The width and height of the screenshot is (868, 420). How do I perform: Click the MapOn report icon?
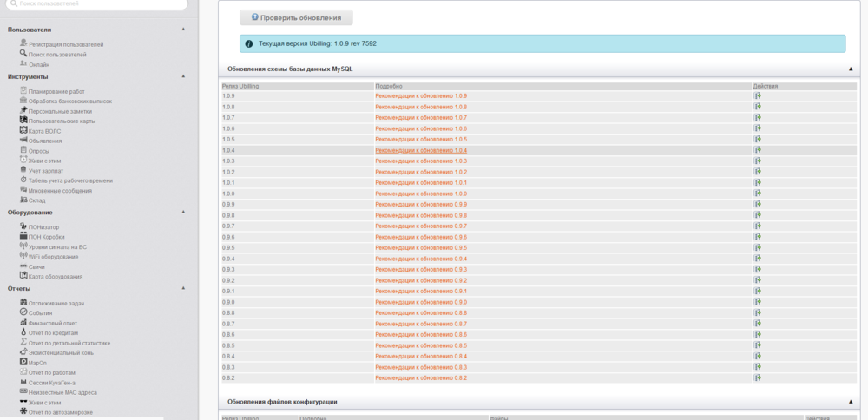pos(23,362)
